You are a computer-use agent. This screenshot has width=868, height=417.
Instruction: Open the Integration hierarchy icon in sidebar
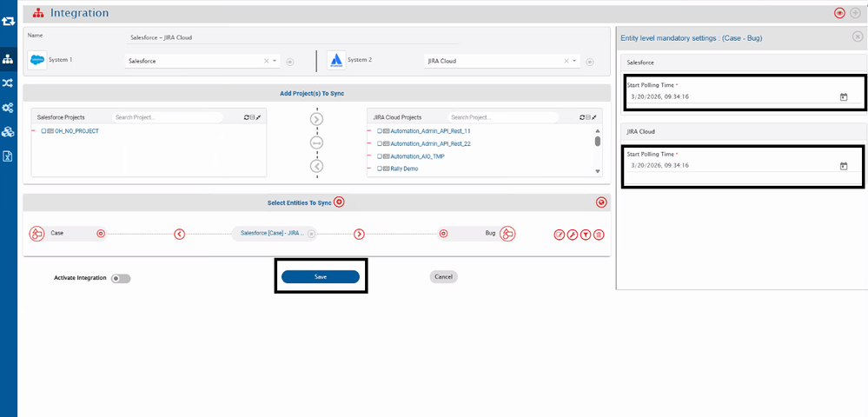point(9,59)
